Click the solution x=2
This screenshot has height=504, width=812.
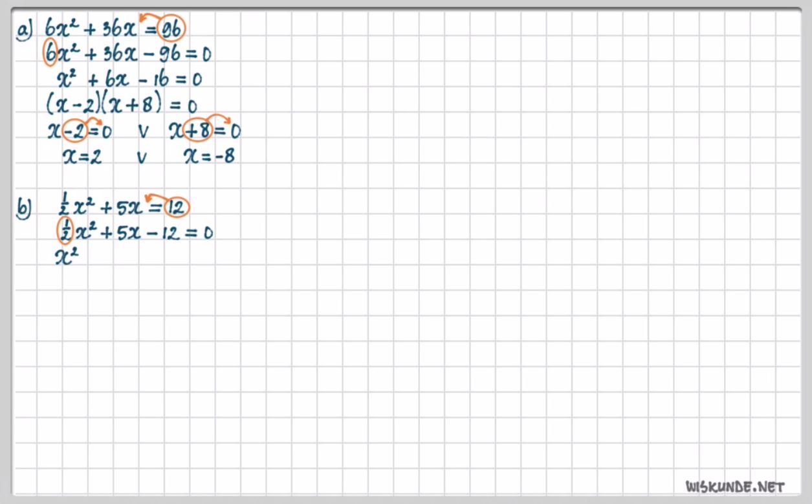pyautogui.click(x=82, y=157)
